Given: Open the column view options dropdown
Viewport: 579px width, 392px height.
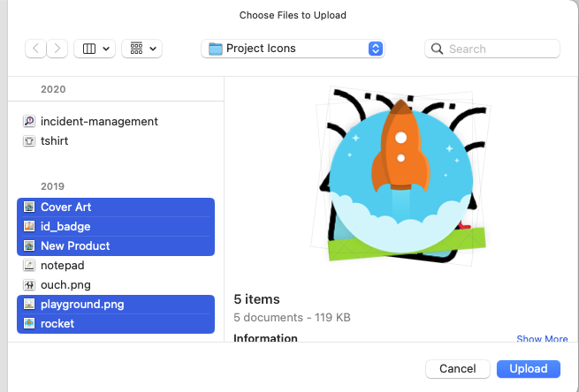Looking at the screenshot, I should (94, 49).
